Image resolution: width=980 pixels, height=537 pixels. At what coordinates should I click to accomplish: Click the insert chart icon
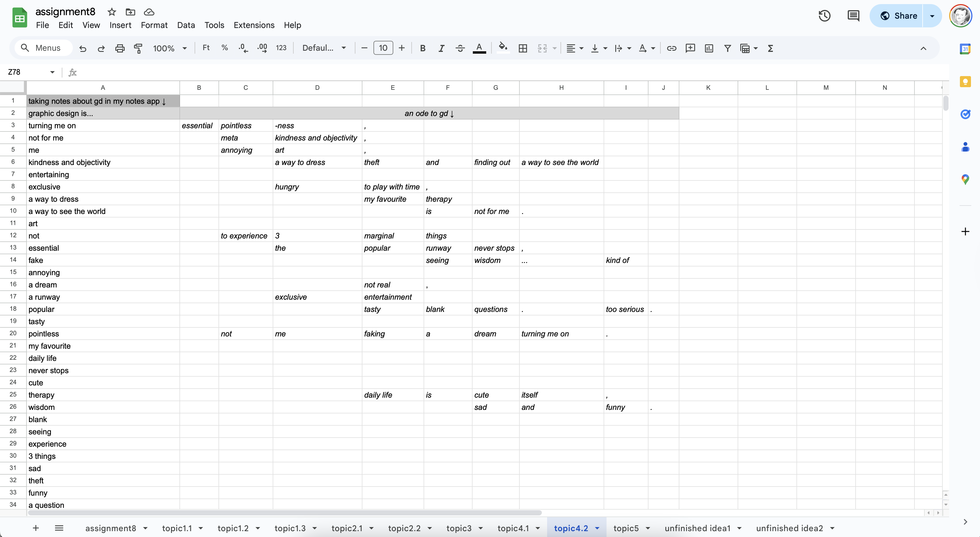tap(709, 48)
